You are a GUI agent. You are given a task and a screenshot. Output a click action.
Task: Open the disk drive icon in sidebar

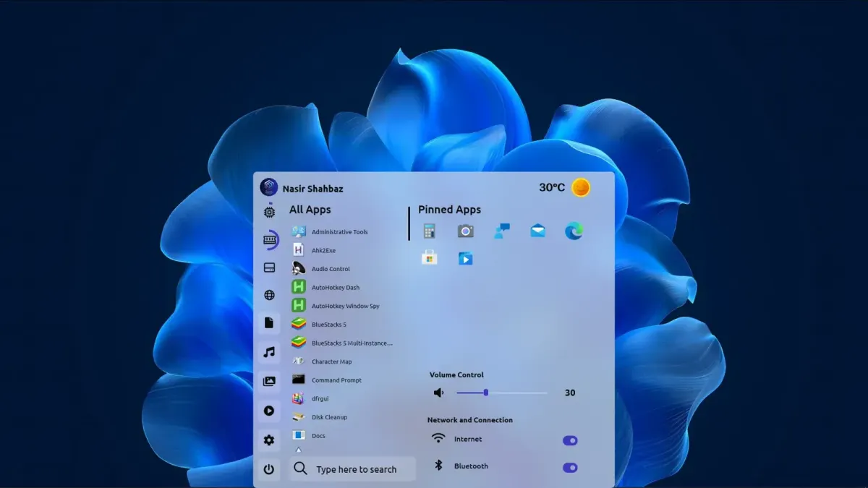pos(269,267)
